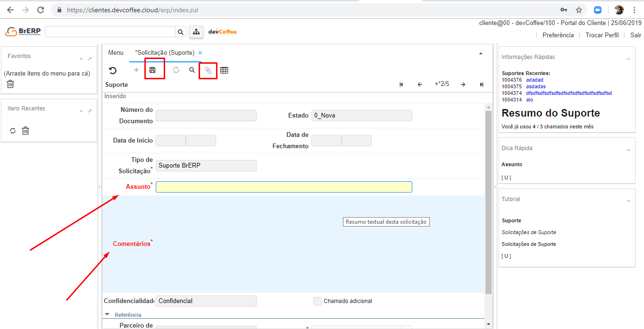The height and width of the screenshot is (329, 644).
Task: Click the Trocar Perfil link
Action: (x=602, y=35)
